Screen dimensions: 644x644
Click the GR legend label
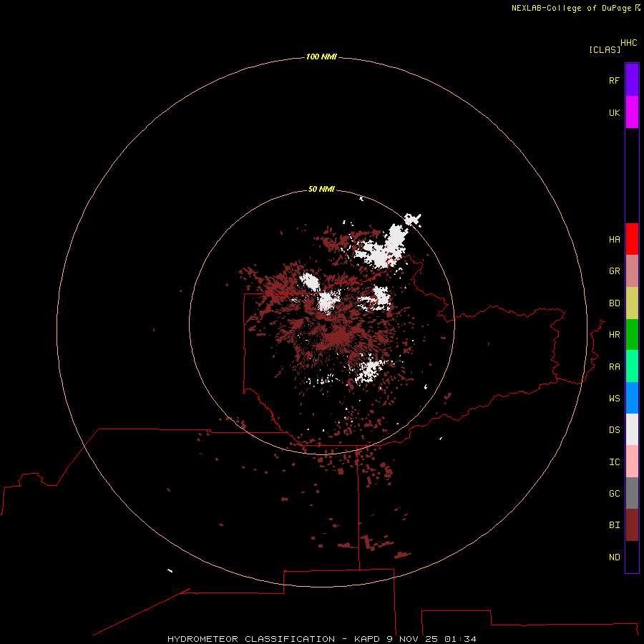point(614,271)
